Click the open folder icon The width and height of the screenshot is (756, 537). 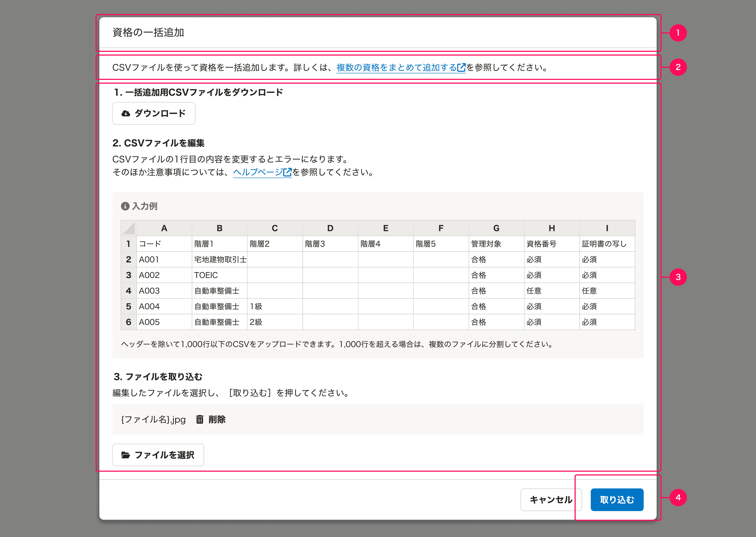pyautogui.click(x=126, y=455)
